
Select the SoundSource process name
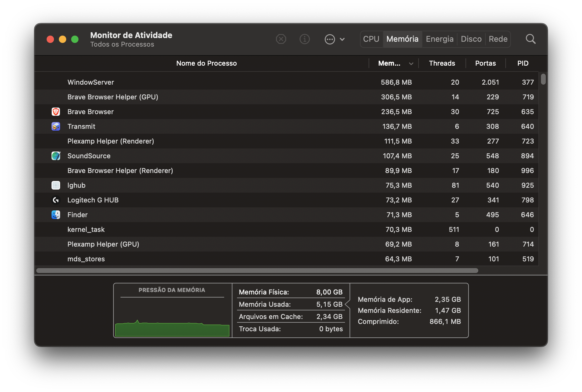[89, 156]
